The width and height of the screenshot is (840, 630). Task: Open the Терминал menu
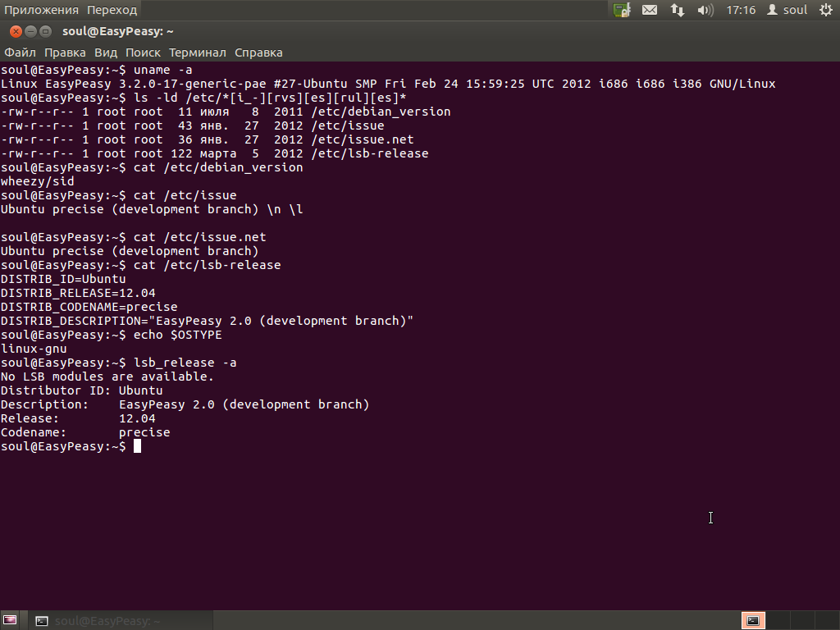(197, 52)
